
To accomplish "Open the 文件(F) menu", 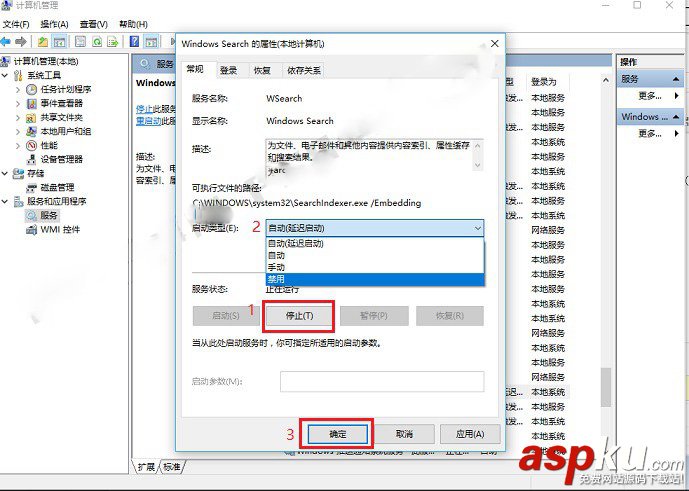I will pyautogui.click(x=16, y=24).
